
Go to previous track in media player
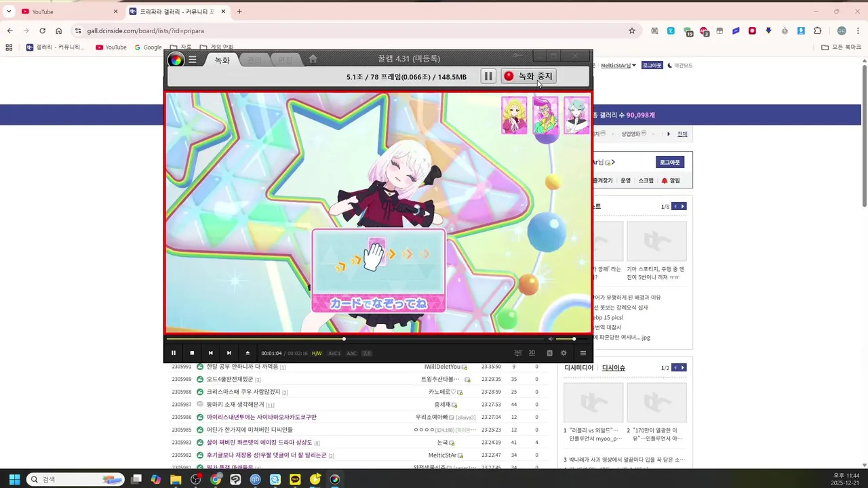click(210, 353)
